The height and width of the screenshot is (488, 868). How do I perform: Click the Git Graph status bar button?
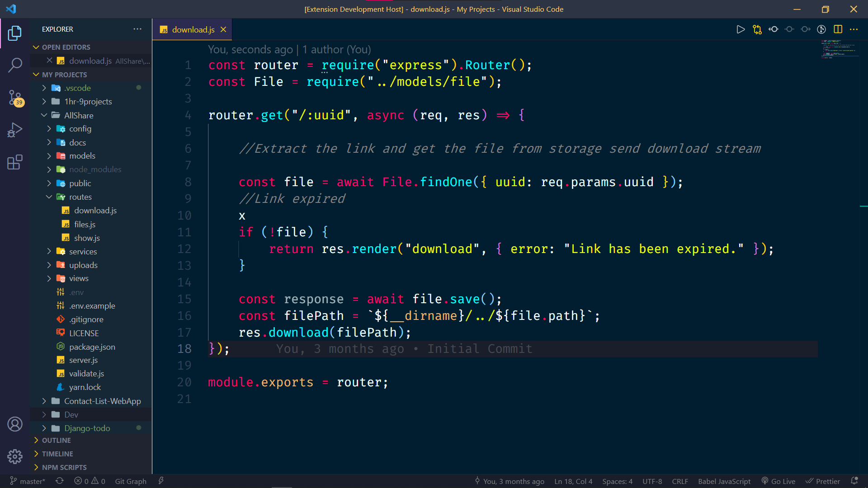click(131, 481)
